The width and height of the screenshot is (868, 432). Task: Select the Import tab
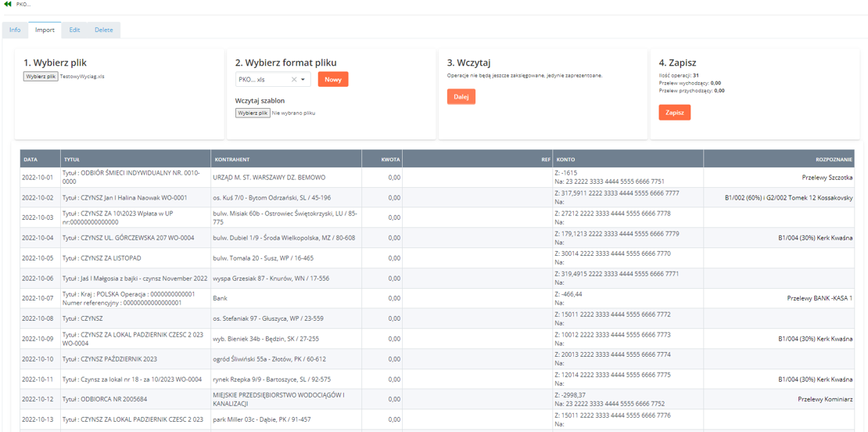45,30
